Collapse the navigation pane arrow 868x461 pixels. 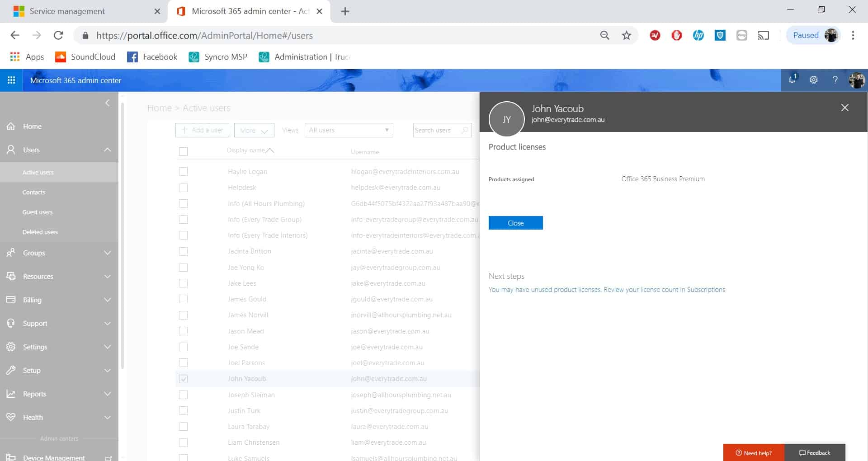coord(107,103)
